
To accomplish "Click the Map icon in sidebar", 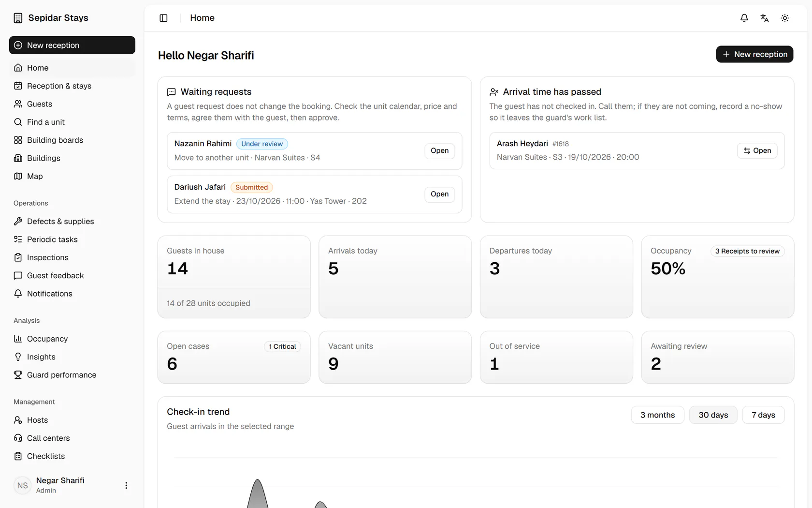I will coord(18,176).
